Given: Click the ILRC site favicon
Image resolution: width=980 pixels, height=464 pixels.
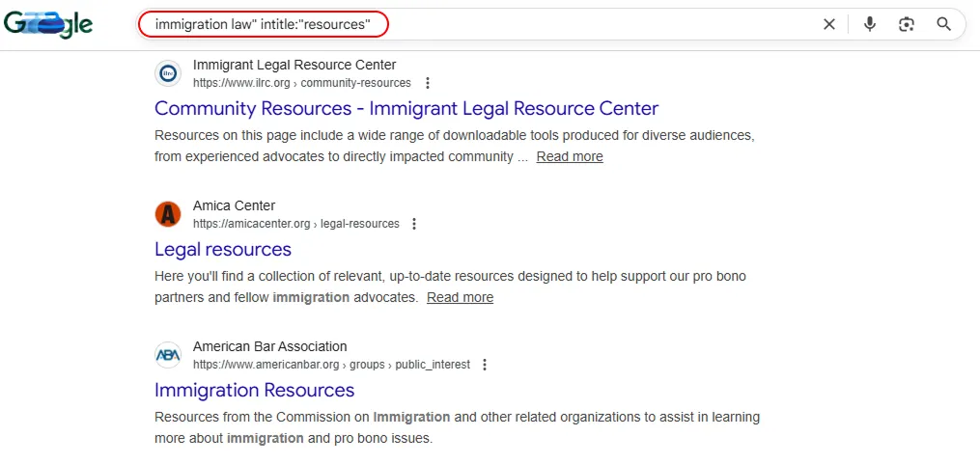Looking at the screenshot, I should (x=167, y=73).
